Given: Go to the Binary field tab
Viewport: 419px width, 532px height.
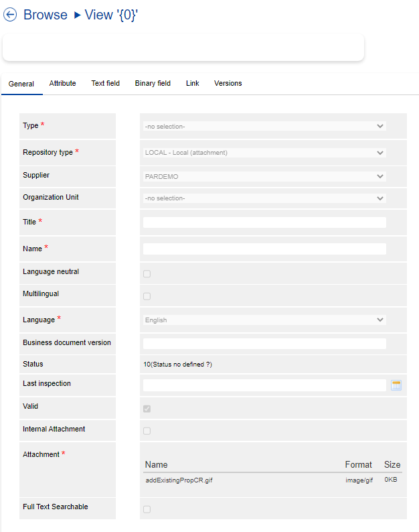Looking at the screenshot, I should (153, 84).
